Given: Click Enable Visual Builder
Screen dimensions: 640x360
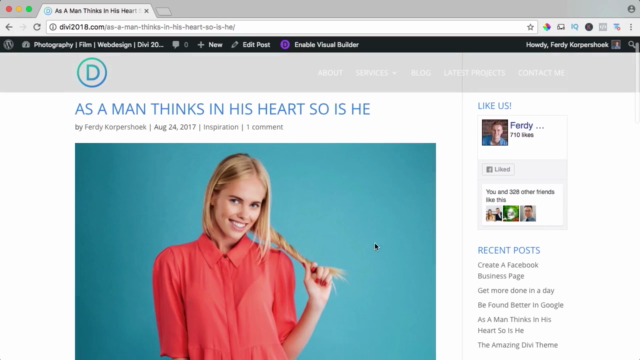Looking at the screenshot, I should [x=320, y=44].
